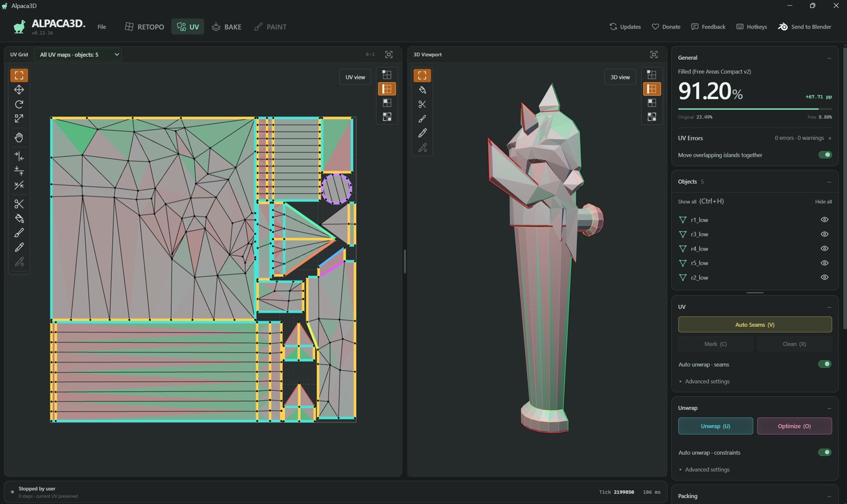This screenshot has width=847, height=504.
Task: Switch to the BAKE tab
Action: [x=227, y=27]
